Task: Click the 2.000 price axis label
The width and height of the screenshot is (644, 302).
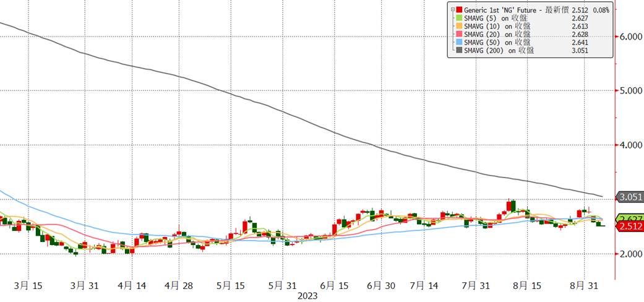Action: 630,254
